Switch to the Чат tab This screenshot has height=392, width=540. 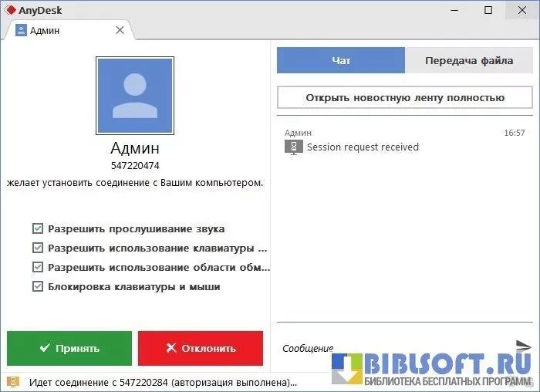(340, 61)
